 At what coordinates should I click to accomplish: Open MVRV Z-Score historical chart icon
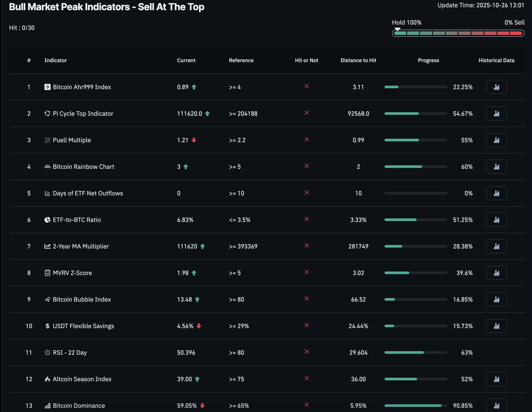[496, 273]
